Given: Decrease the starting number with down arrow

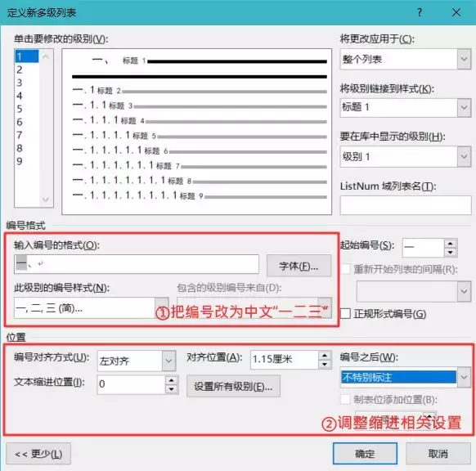Looking at the screenshot, I should tap(450, 252).
